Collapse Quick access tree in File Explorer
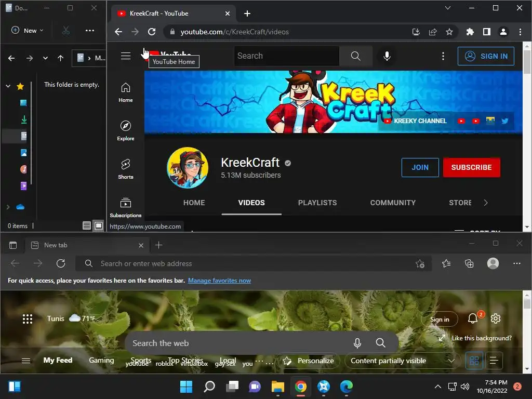532x399 pixels. tap(8, 86)
